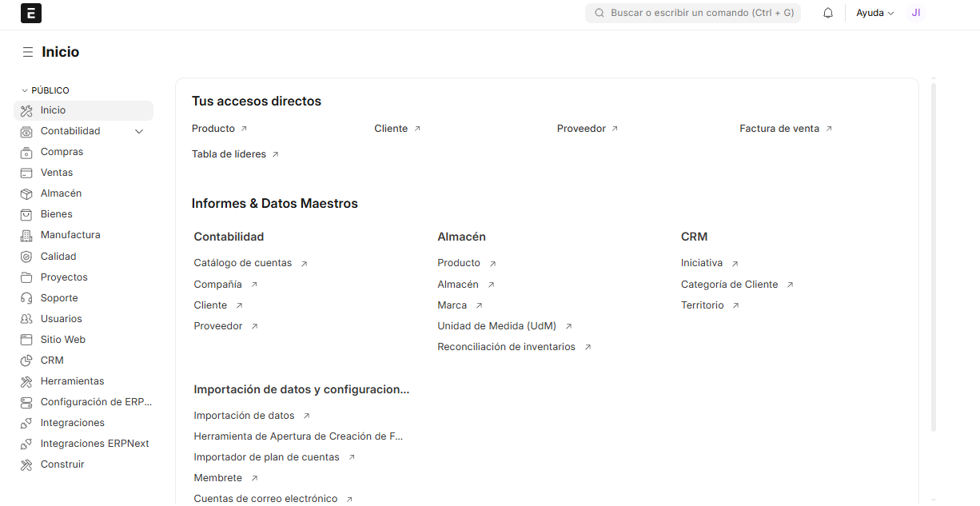The height and width of the screenshot is (506, 980).
Task: Select Usuarios in the sidebar
Action: (61, 319)
